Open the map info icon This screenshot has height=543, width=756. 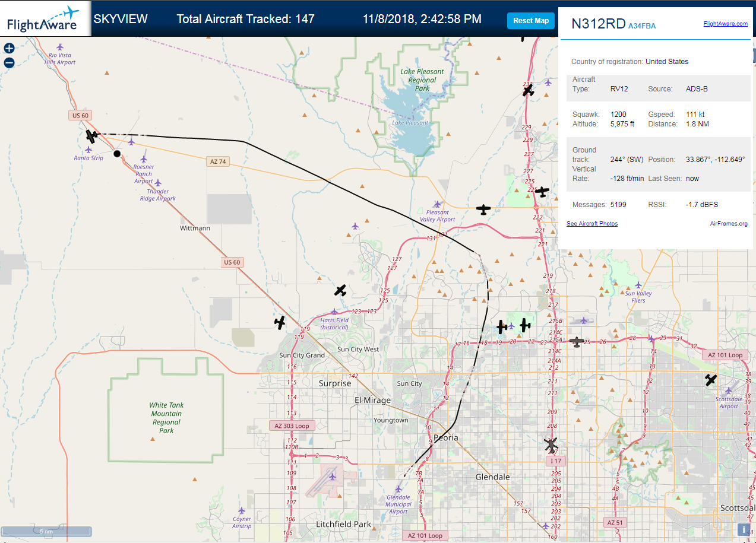pos(744,529)
